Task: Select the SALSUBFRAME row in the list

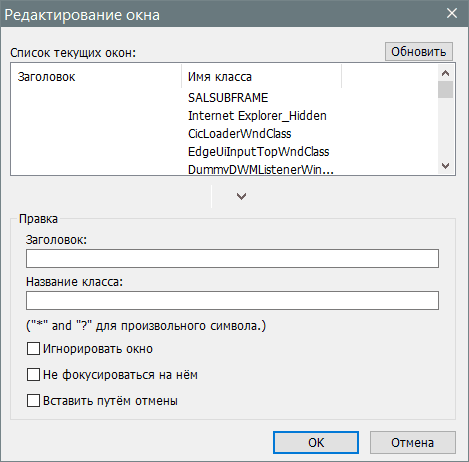Action: (225, 98)
